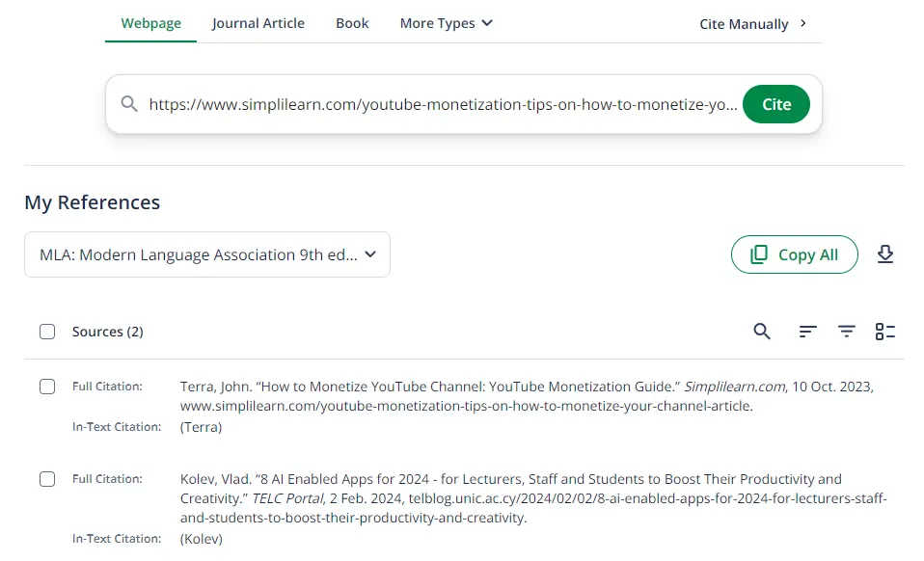
Task: Click the sort sources icon
Action: pyautogui.click(x=808, y=332)
